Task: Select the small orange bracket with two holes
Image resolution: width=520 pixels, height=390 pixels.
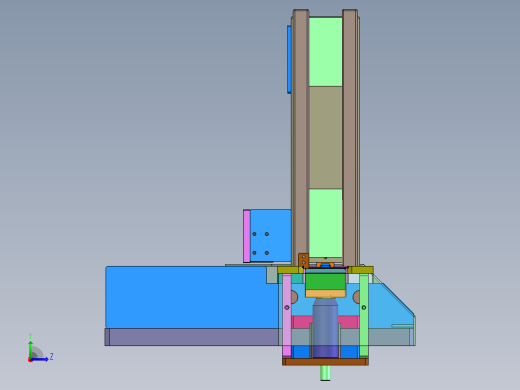Action: tap(303, 260)
